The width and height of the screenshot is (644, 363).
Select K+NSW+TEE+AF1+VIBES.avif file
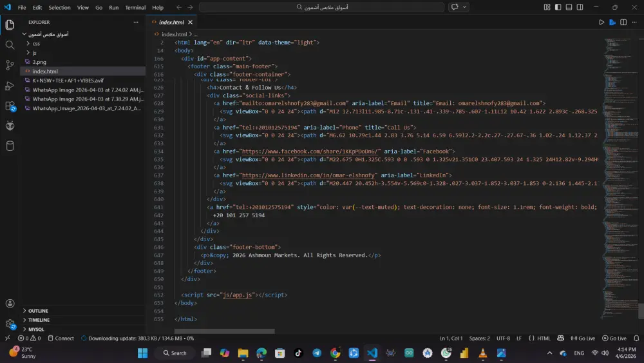point(82,81)
